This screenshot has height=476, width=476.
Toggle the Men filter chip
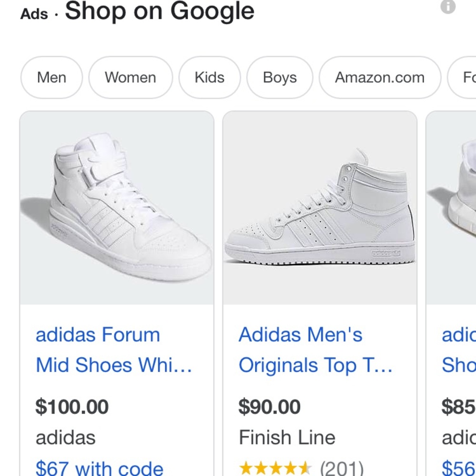(51, 78)
